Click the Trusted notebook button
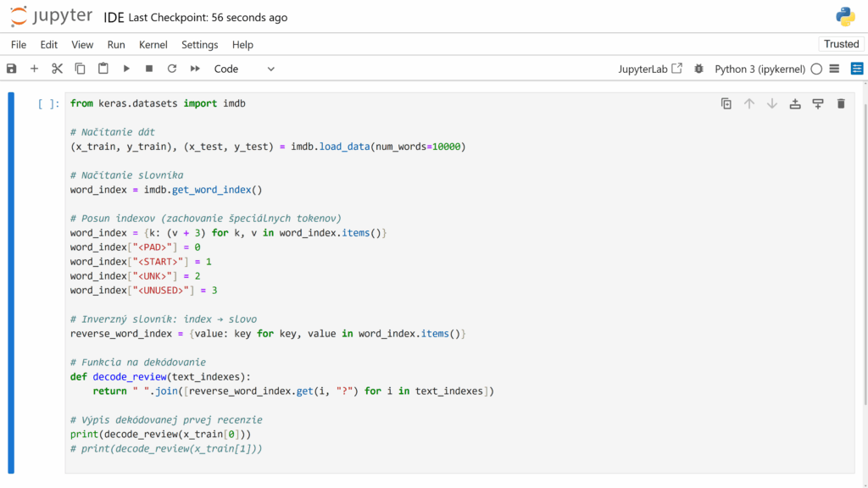 841,44
